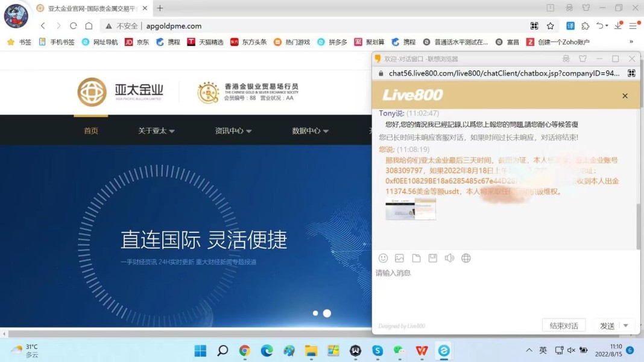Viewport: 644px width, 362px height.
Task: Open the 天猫精选 bookmark
Action: pyautogui.click(x=206, y=42)
